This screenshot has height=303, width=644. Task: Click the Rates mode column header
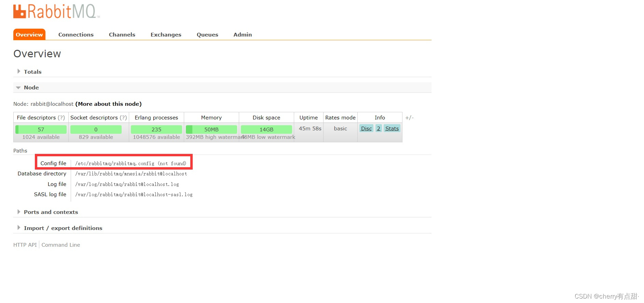point(340,117)
